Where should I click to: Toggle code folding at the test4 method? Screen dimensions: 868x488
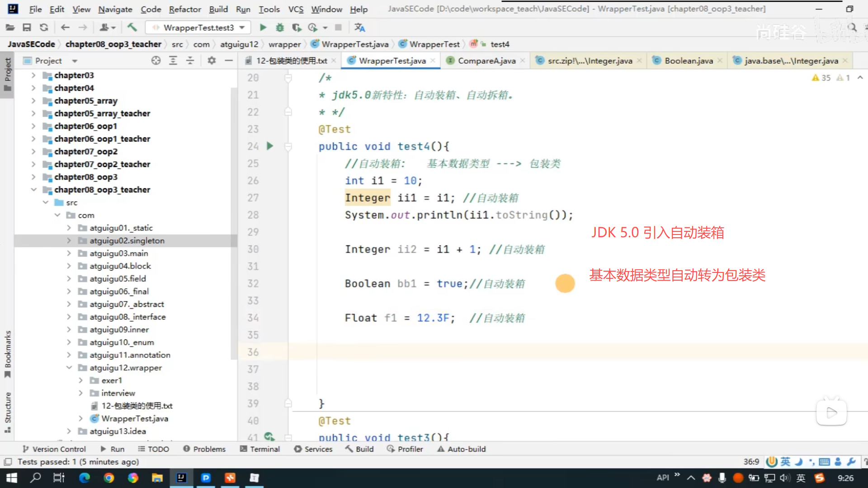pyautogui.click(x=288, y=146)
